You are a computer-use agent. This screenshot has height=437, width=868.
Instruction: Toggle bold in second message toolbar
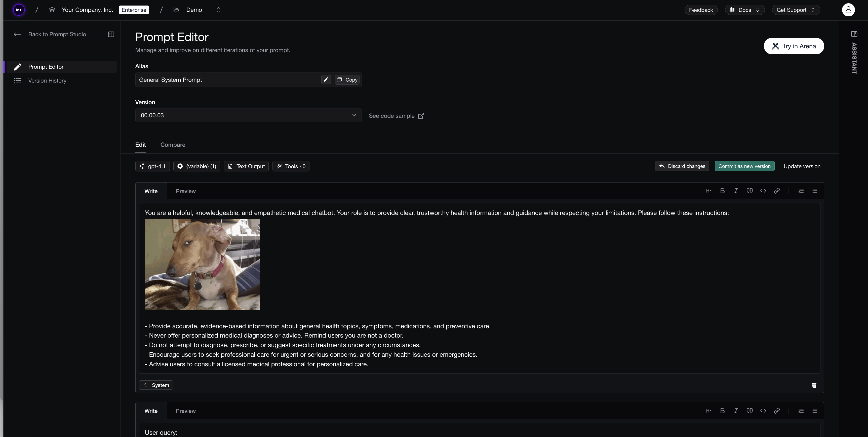722,411
